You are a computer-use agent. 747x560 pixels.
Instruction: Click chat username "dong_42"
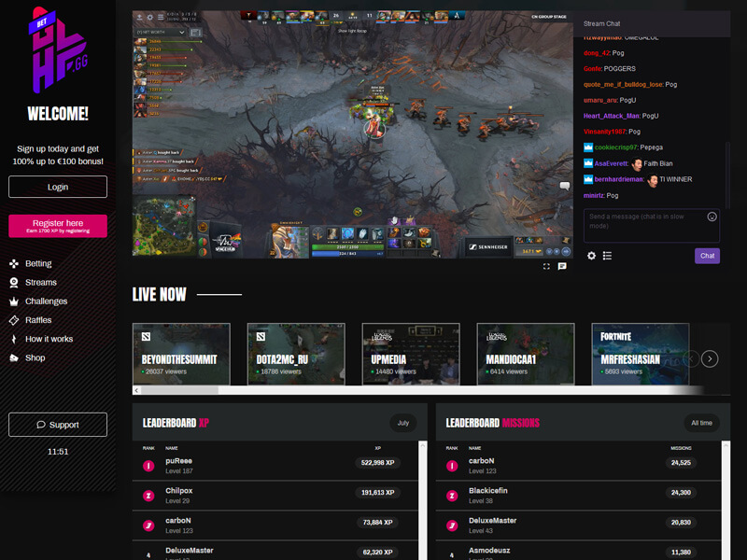(x=597, y=53)
